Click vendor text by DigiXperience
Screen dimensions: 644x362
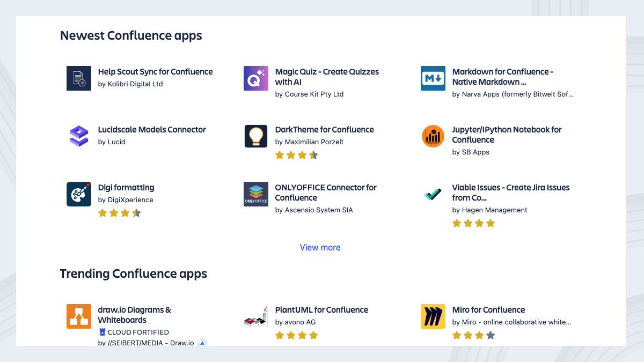click(x=126, y=200)
